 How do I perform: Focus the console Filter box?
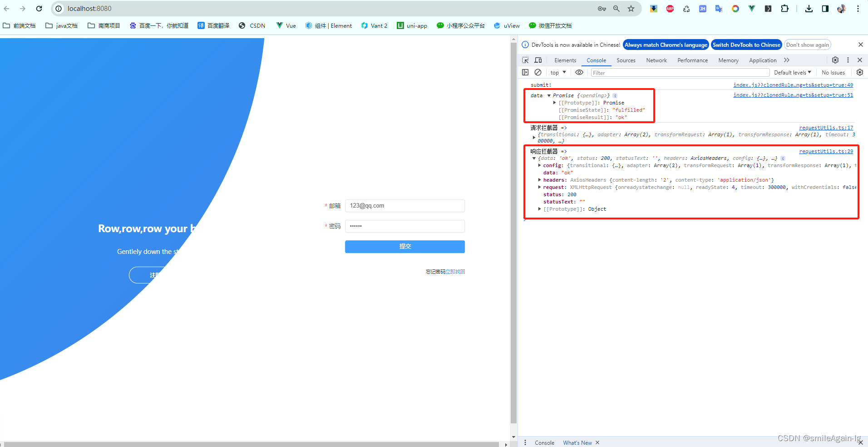click(x=680, y=73)
